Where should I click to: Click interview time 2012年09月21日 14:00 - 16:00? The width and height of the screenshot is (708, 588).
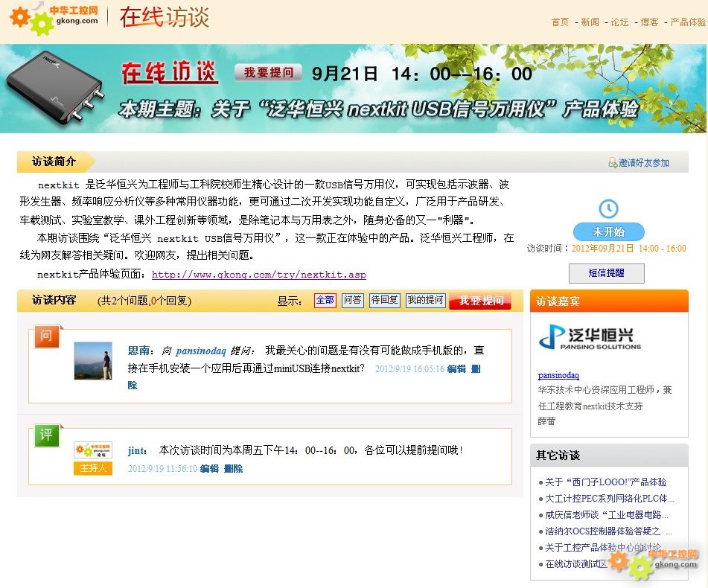point(628,248)
